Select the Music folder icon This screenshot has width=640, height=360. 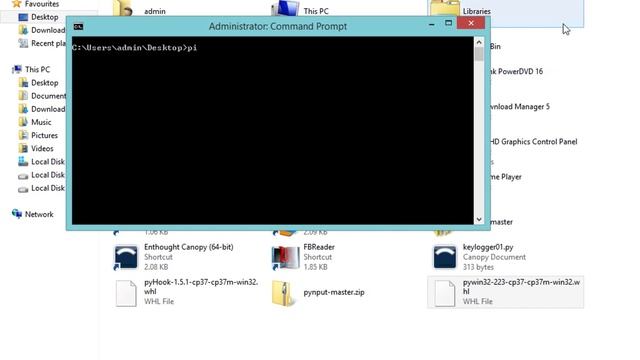click(x=23, y=122)
